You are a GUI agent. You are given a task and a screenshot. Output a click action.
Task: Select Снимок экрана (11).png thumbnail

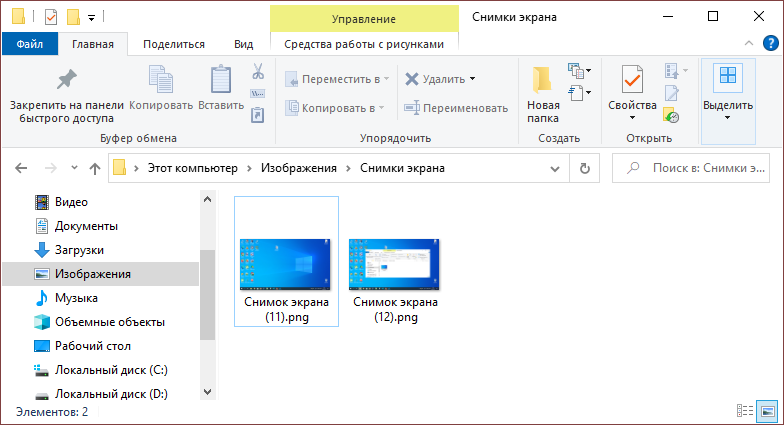click(286, 262)
